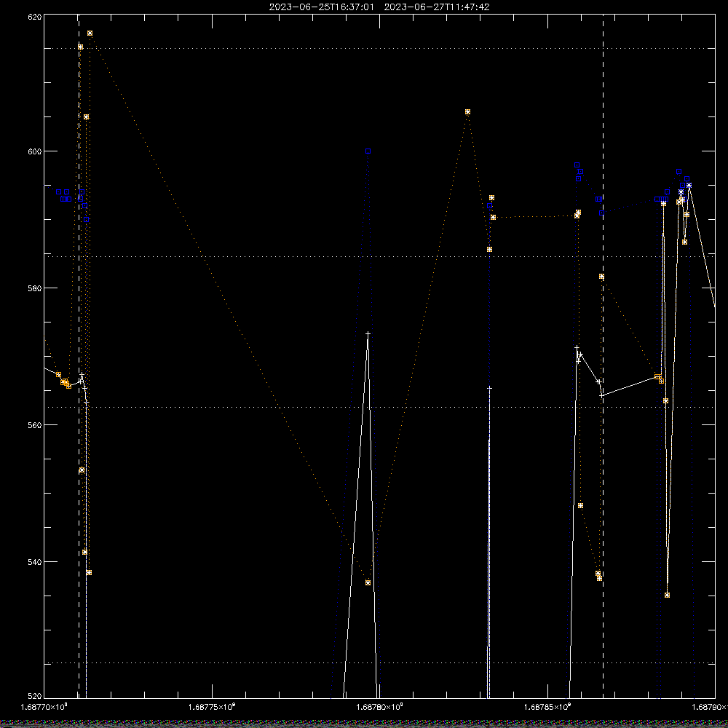Select the y-axis label 560

(35, 425)
